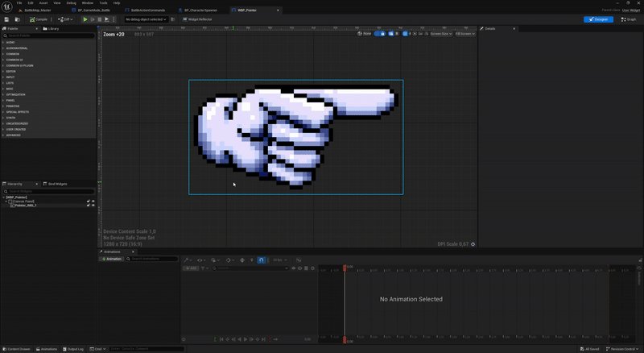Viewport: 644px width, 353px height.
Task: Close the WBP_Pointer tab
Action: (278, 10)
